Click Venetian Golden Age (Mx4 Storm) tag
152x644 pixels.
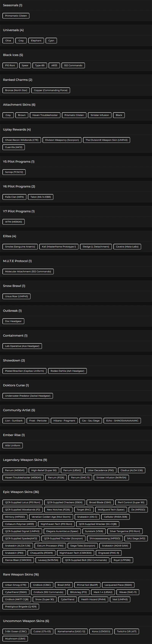point(51,517)
